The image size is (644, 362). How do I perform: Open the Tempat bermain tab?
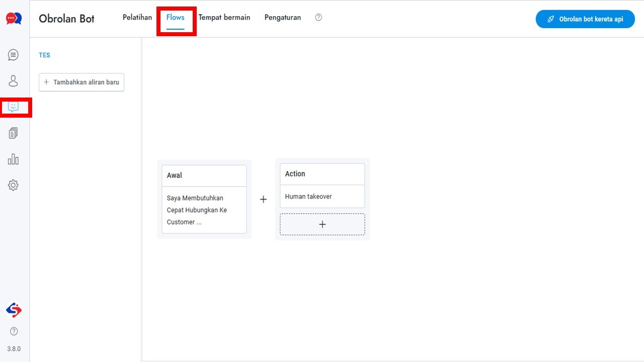coord(224,17)
